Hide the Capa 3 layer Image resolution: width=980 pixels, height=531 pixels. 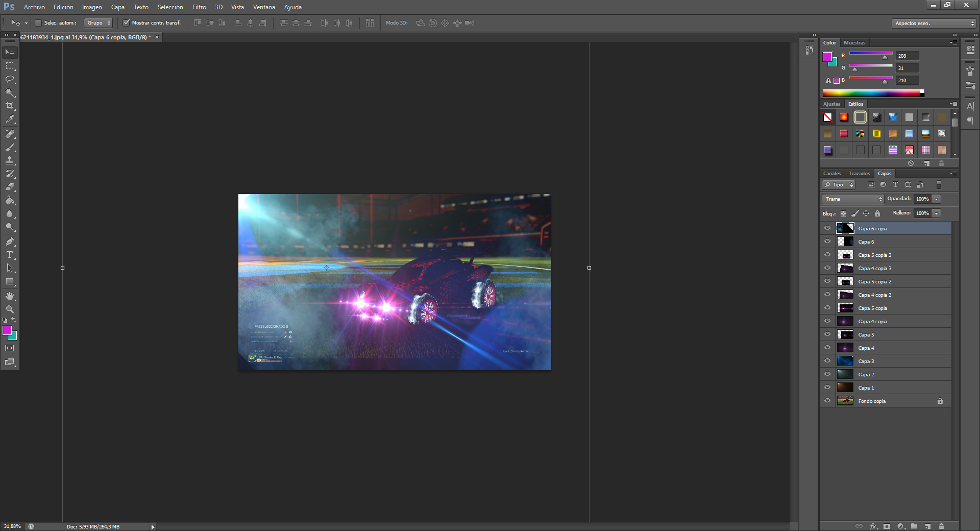[827, 361]
